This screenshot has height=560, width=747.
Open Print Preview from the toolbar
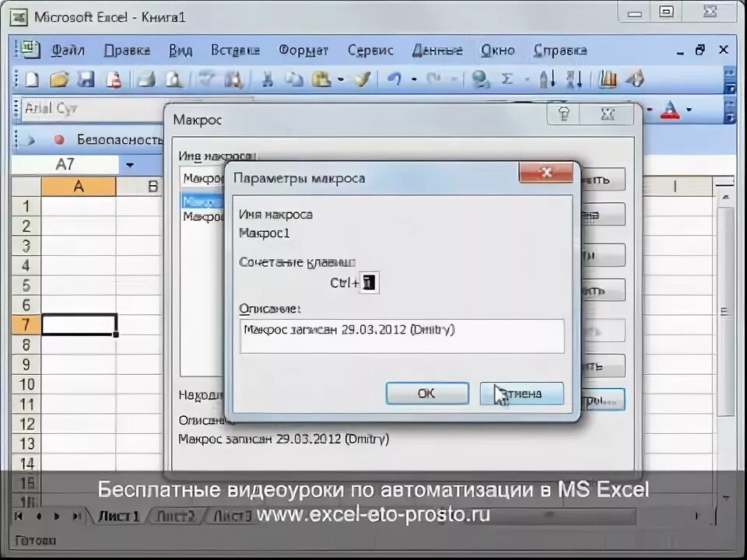pyautogui.click(x=174, y=79)
